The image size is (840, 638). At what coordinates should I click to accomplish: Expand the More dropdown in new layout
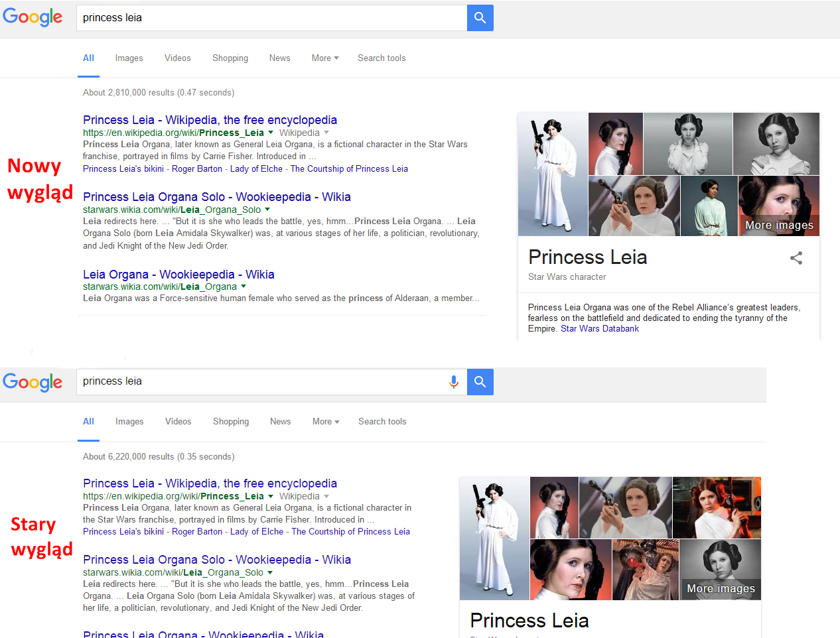click(325, 58)
